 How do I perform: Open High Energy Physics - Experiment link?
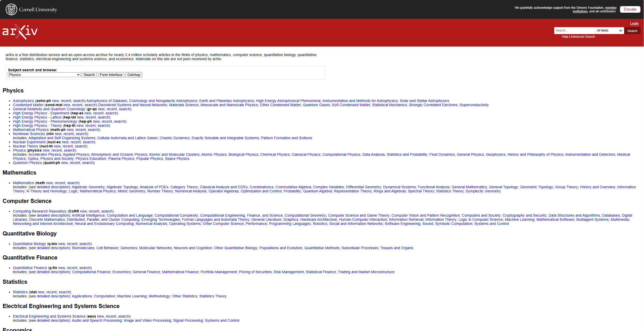click(41, 113)
